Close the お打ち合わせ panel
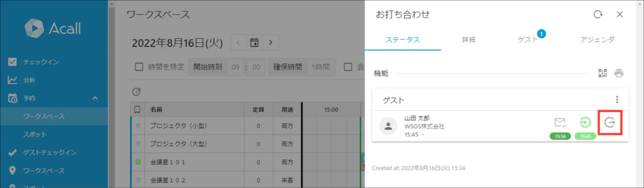 click(x=620, y=14)
